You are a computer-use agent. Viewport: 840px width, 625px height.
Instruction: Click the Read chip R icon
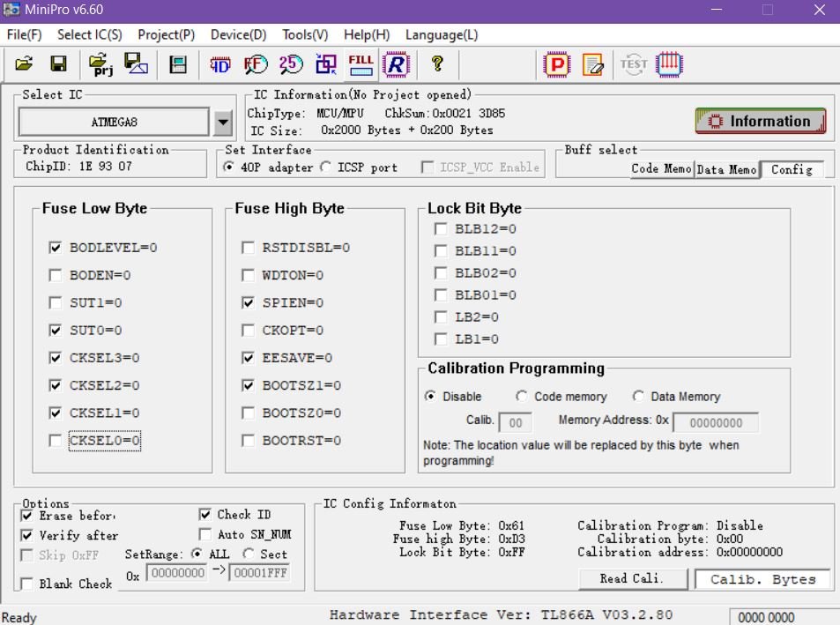(x=396, y=65)
